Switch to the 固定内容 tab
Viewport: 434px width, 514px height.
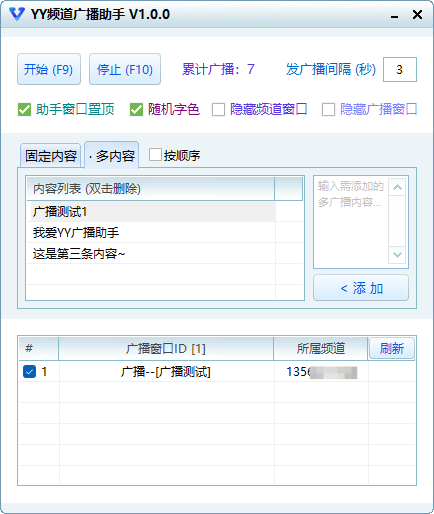51,155
